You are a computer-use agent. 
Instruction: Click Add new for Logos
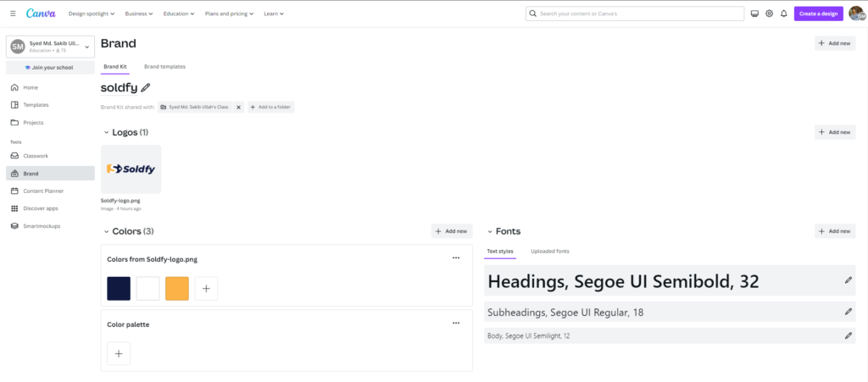pyautogui.click(x=835, y=132)
